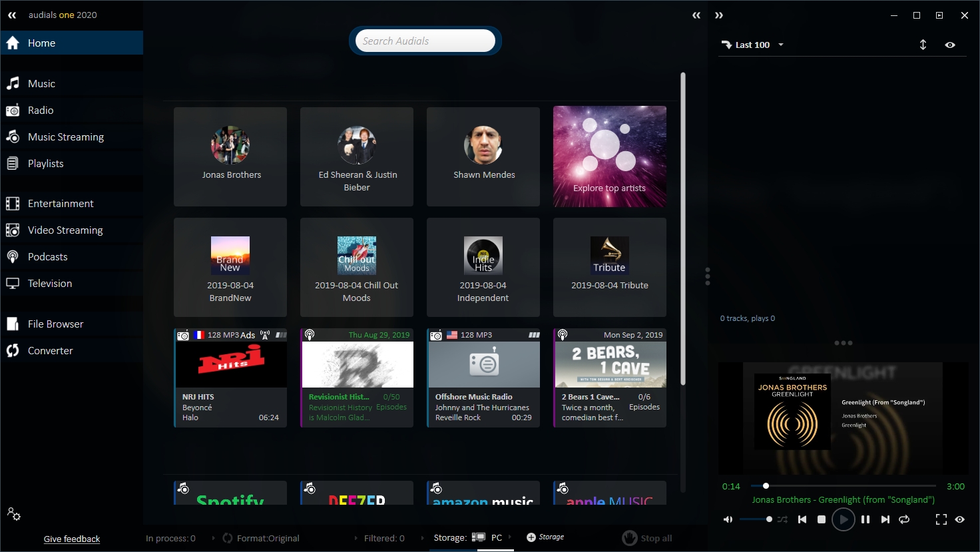Pause the current track
980x552 pixels.
[x=865, y=519]
